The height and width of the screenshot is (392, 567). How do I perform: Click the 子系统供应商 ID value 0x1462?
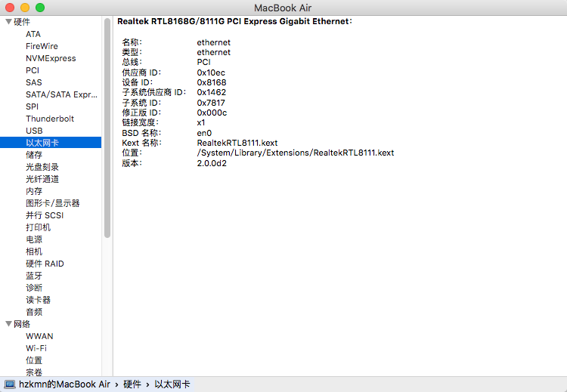pos(212,92)
